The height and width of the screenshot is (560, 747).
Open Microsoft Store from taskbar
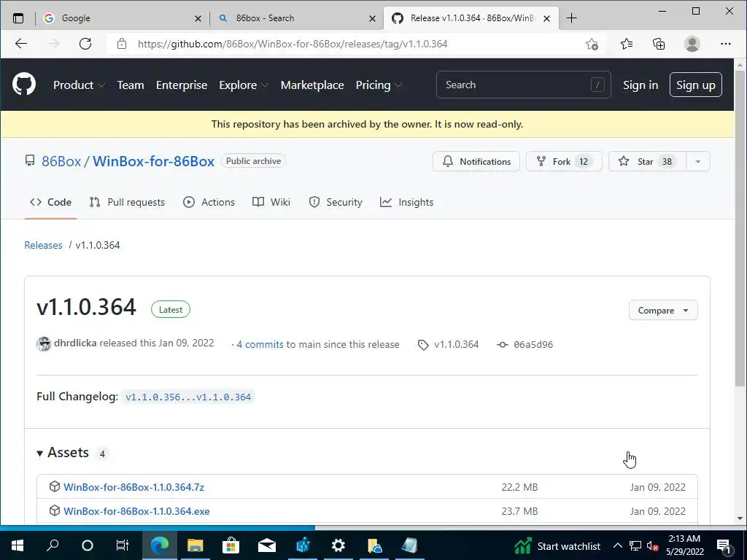(x=231, y=545)
